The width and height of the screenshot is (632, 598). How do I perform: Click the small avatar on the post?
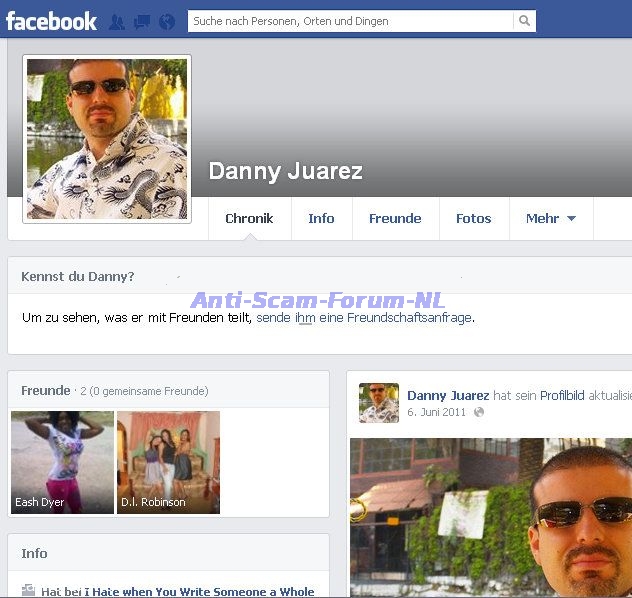pos(379,402)
